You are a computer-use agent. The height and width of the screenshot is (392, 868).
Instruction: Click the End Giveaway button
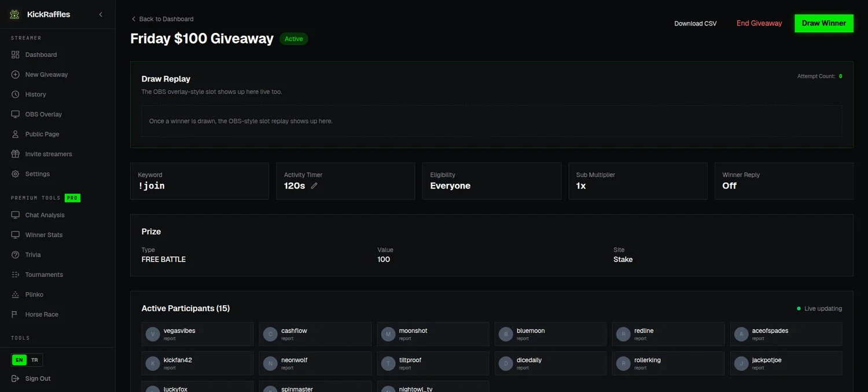coord(759,24)
